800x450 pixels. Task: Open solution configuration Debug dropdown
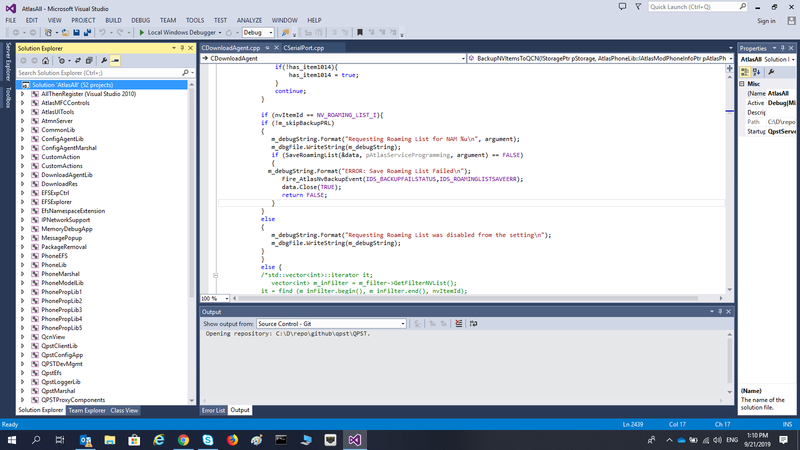pyautogui.click(x=258, y=33)
